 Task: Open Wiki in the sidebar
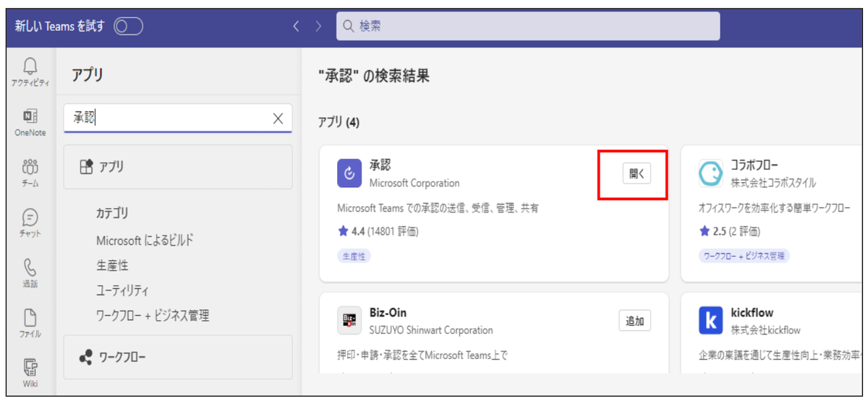(x=30, y=367)
